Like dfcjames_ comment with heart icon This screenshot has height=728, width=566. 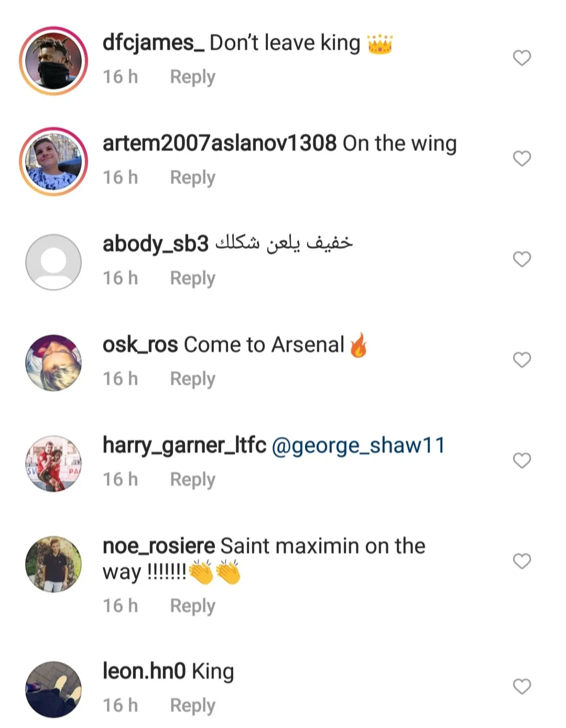pos(521,58)
